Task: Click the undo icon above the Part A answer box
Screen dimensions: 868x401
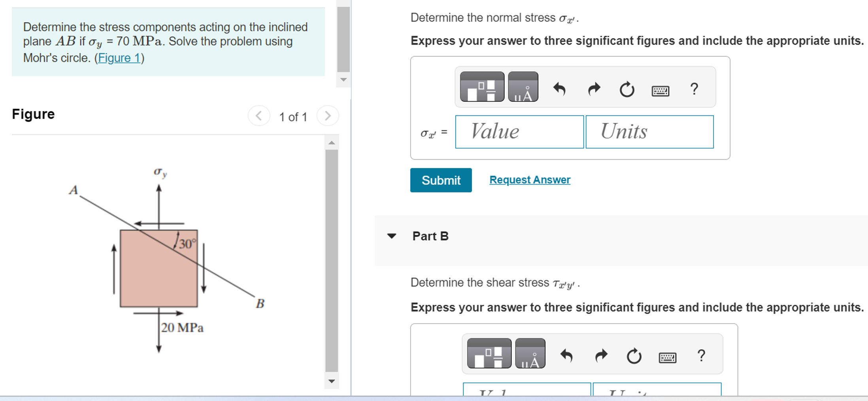Action: 560,88
